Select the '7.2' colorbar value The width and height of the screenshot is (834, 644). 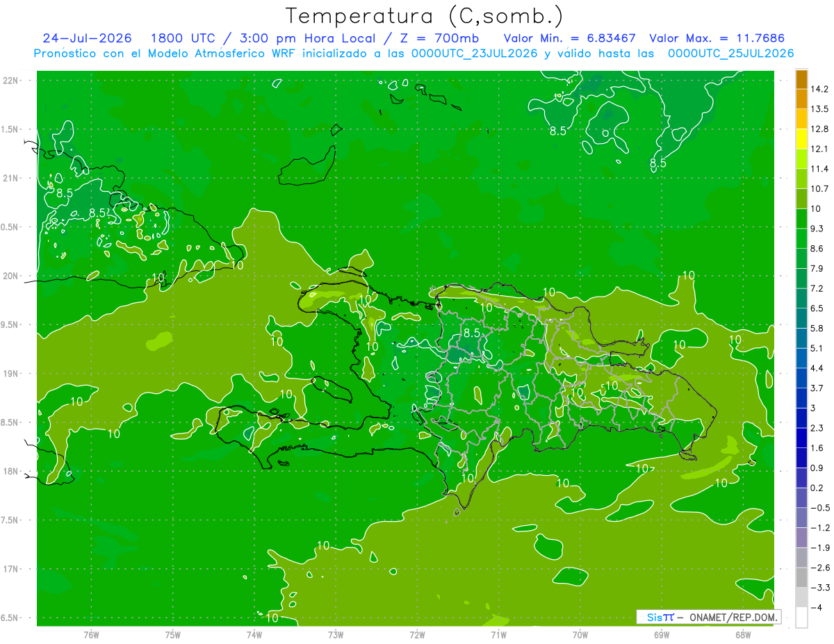point(817,288)
